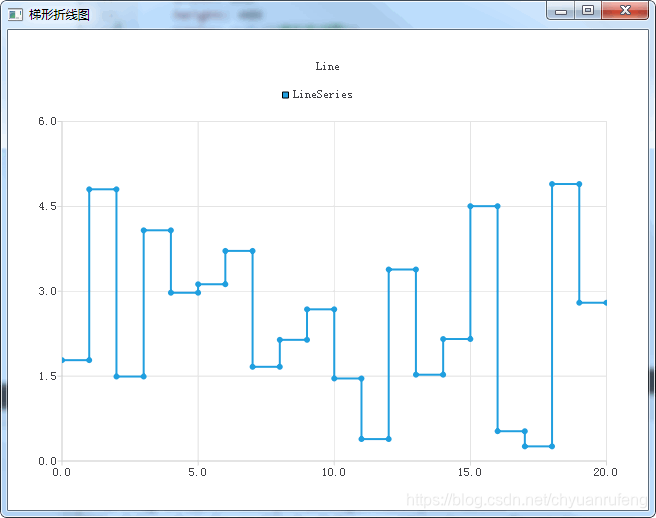Click the highest data point near x=18
Screen dimensions: 656x518
[552, 184]
